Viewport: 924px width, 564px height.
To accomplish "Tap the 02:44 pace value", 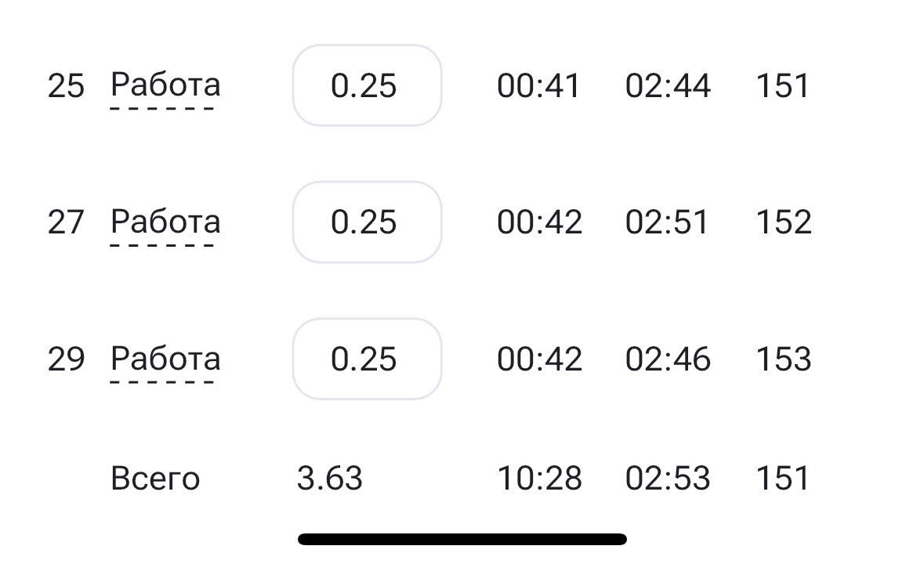I will click(x=668, y=86).
